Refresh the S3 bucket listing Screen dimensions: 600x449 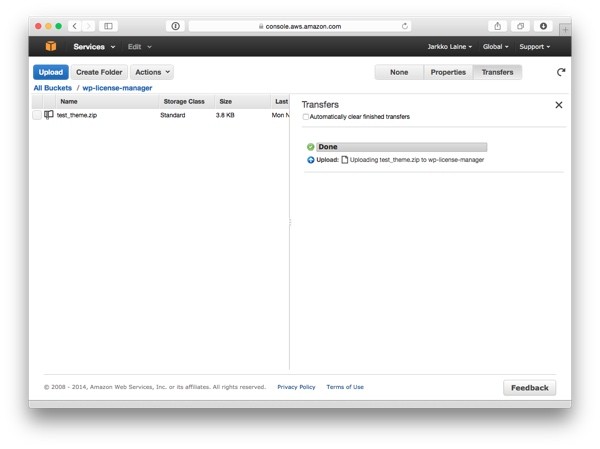(561, 72)
